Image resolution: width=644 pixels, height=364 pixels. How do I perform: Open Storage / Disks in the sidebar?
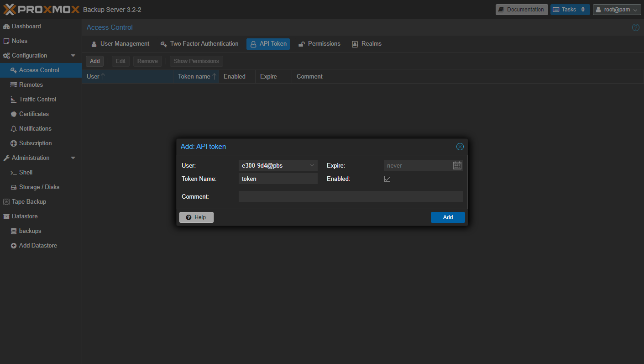click(x=41, y=187)
